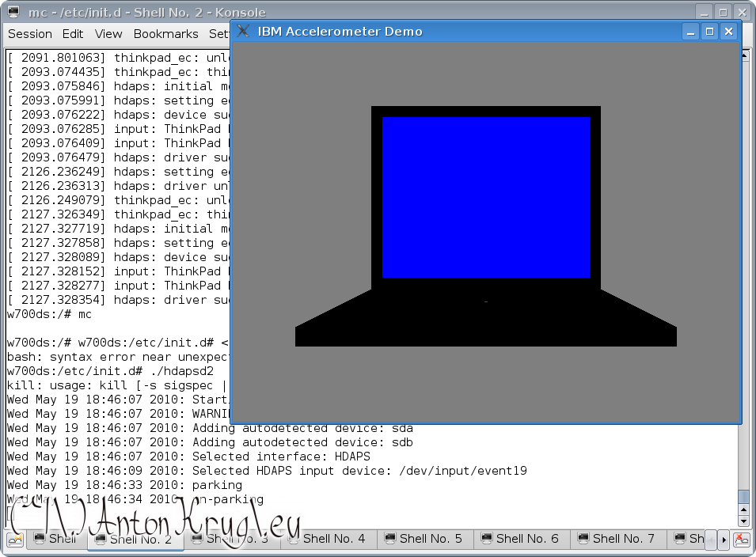This screenshot has height=557, width=756.
Task: Click the new session icon in tab bar
Action: (14, 540)
